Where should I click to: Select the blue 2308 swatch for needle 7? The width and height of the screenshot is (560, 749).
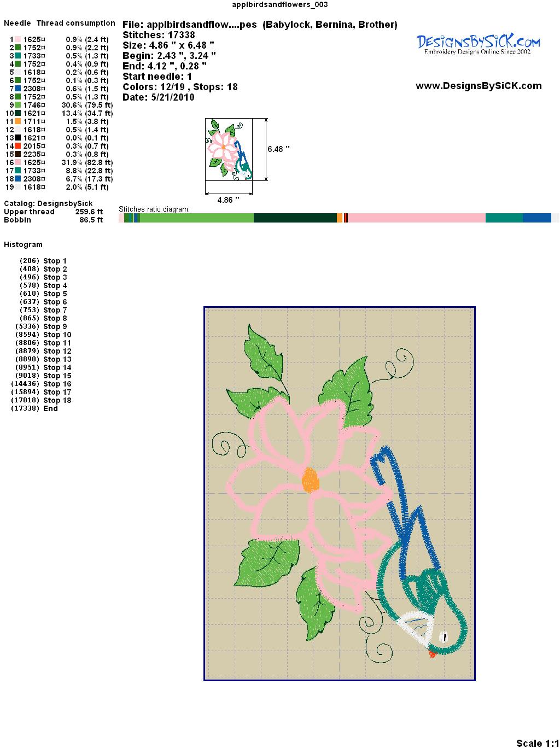(x=18, y=89)
